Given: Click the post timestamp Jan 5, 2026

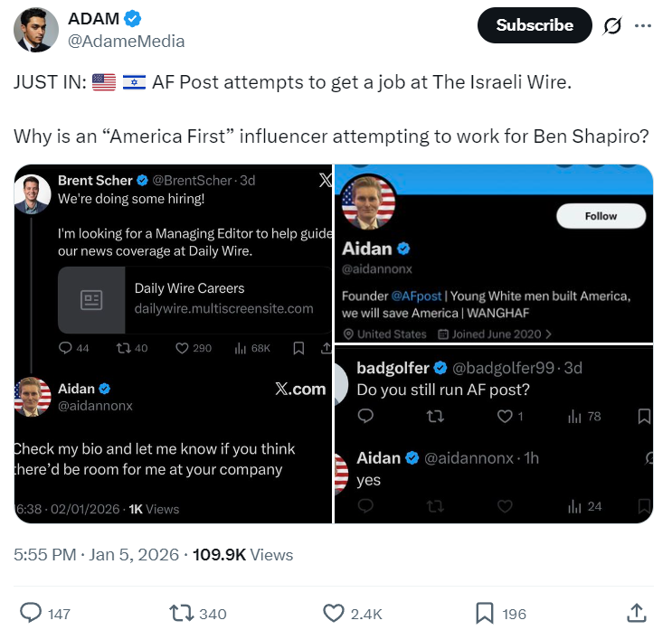Looking at the screenshot, I should pos(134,554).
